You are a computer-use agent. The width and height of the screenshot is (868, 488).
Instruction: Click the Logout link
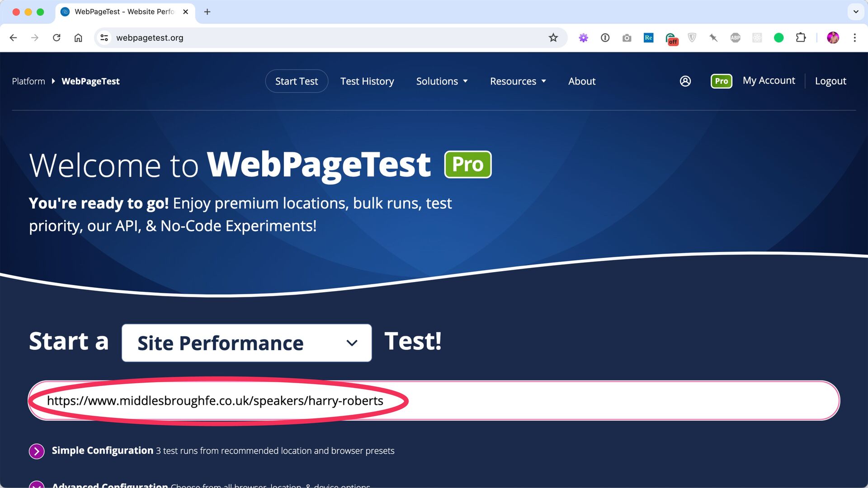point(830,81)
